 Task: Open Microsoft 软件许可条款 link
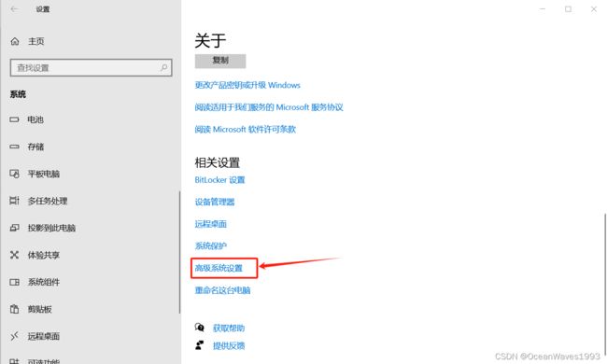[245, 129]
